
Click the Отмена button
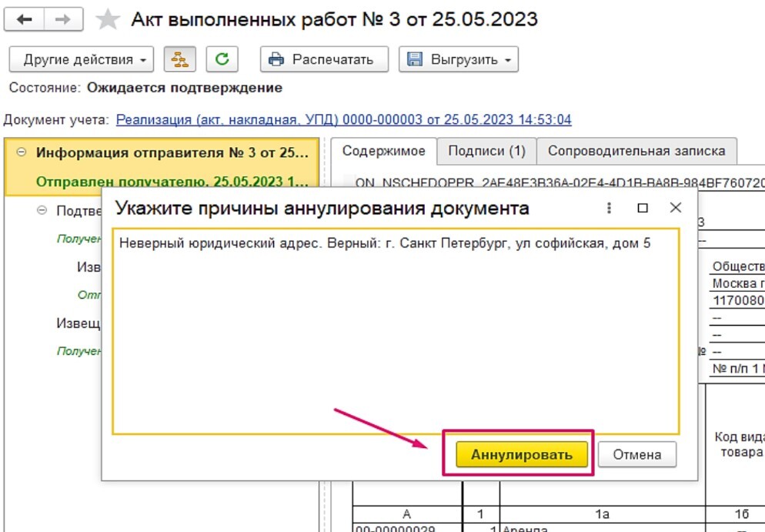(x=636, y=454)
